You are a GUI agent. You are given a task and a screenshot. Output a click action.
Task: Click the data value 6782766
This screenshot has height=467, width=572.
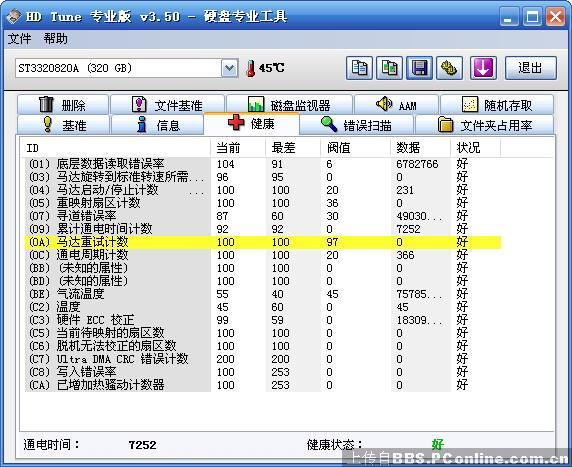(417, 164)
